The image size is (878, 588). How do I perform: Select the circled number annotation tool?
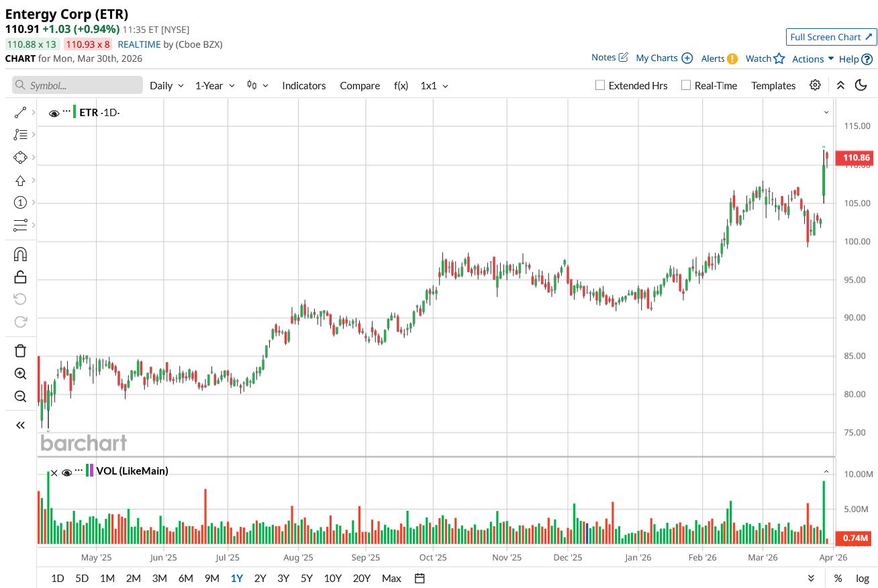(20, 203)
